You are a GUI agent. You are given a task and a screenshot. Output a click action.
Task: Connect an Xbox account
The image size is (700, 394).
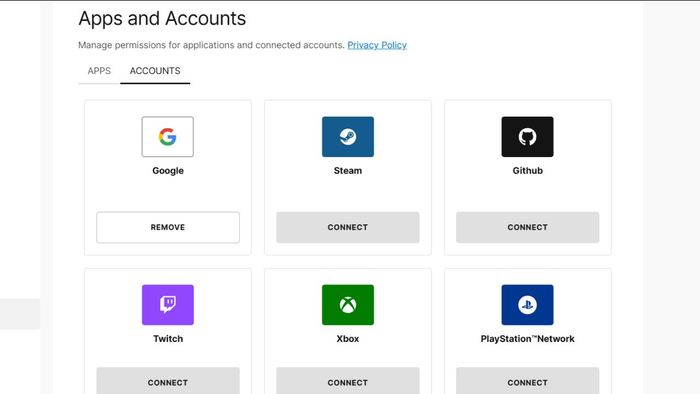pos(348,381)
